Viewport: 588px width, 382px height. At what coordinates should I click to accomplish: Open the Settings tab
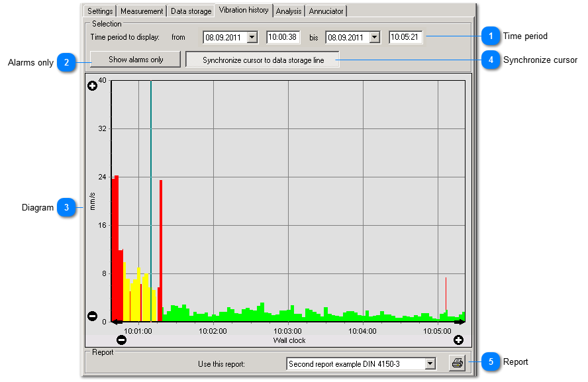[x=99, y=11]
